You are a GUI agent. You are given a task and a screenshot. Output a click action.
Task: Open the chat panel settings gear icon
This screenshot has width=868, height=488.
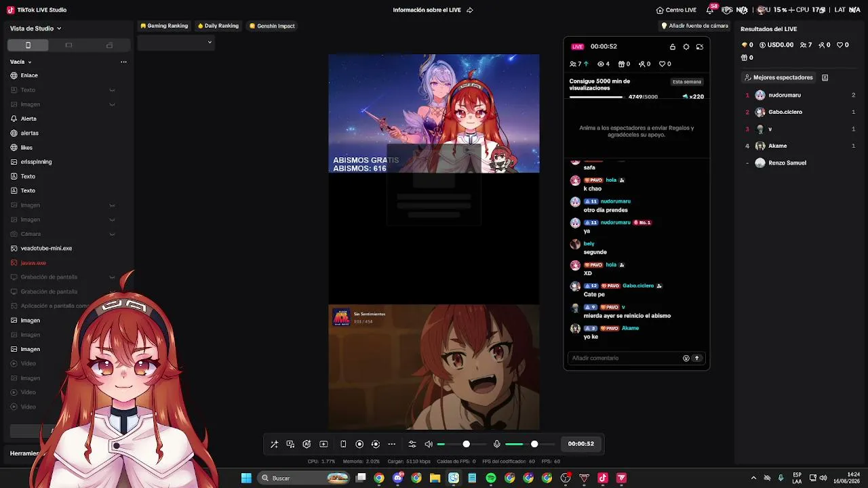[x=686, y=47]
